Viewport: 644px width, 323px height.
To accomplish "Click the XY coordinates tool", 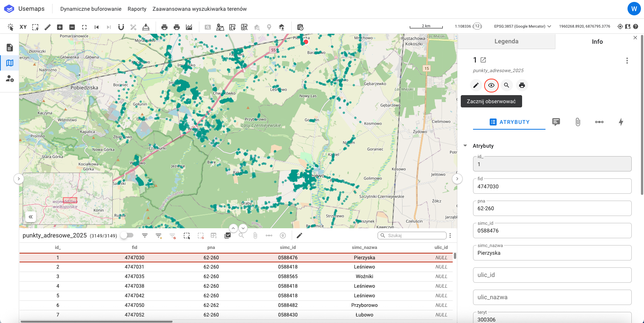I will (x=23, y=27).
